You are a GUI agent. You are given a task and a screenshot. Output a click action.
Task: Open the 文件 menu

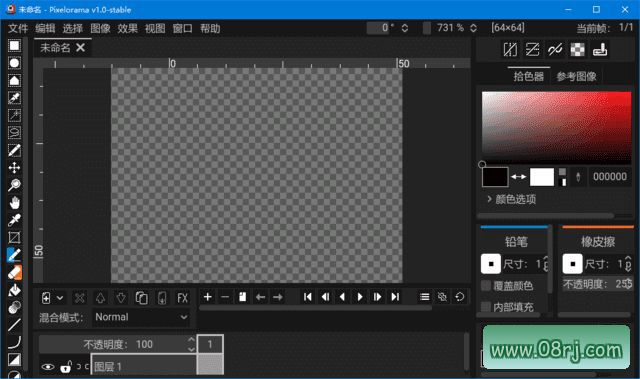tap(18, 28)
